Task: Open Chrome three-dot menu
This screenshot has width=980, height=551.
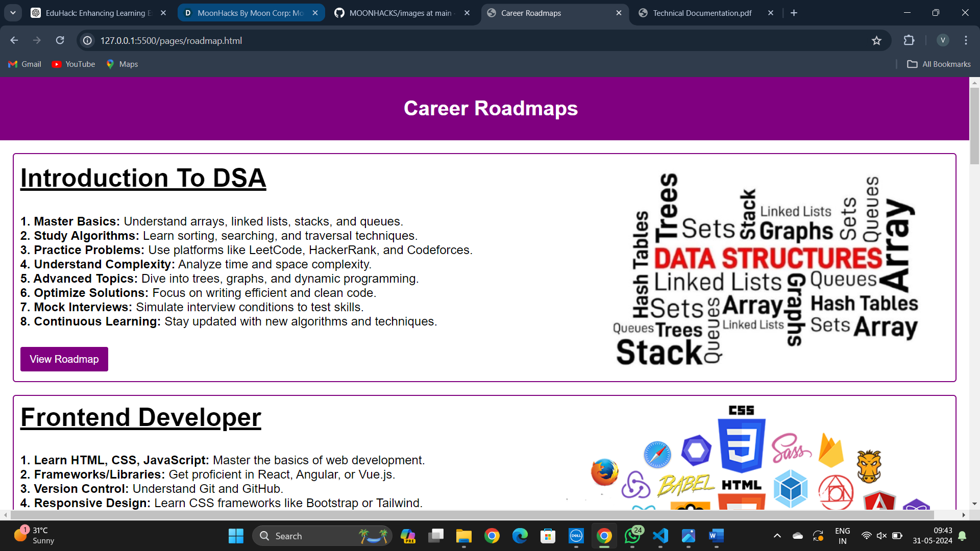Action: [x=966, y=40]
